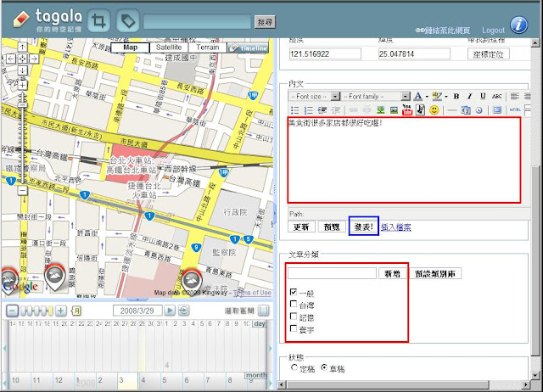Open the highlight color dropdown arrow
Image resolution: width=543 pixels, height=392 pixels.
tap(446, 97)
